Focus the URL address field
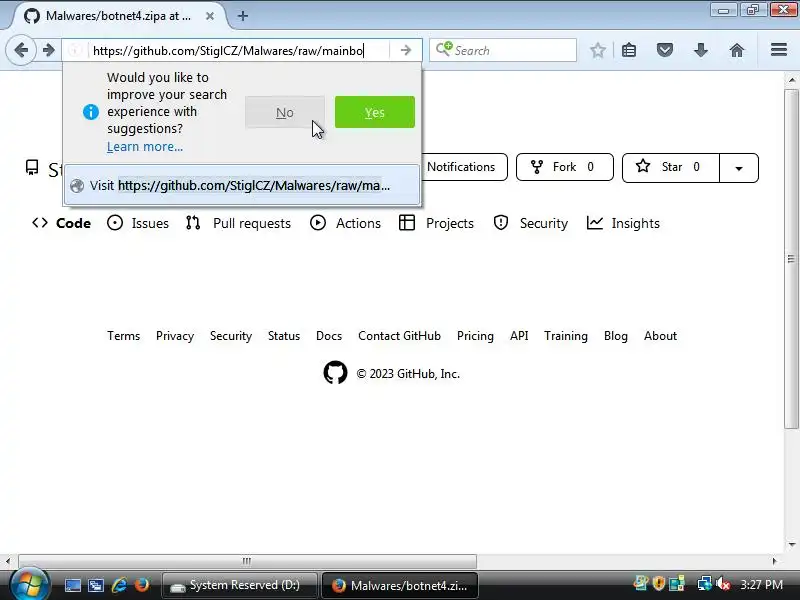Screen dimensions: 800x600 pyautogui.click(x=237, y=51)
